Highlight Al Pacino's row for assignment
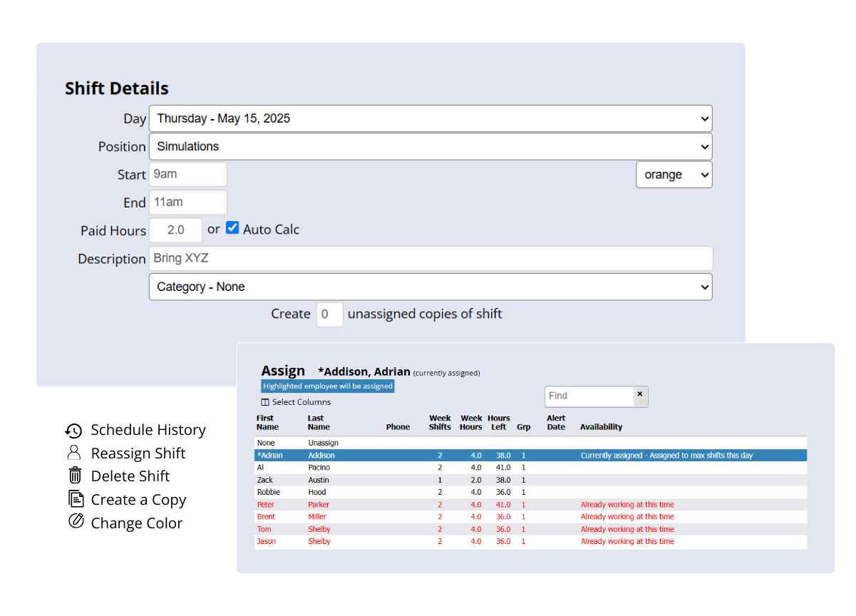 click(x=356, y=468)
